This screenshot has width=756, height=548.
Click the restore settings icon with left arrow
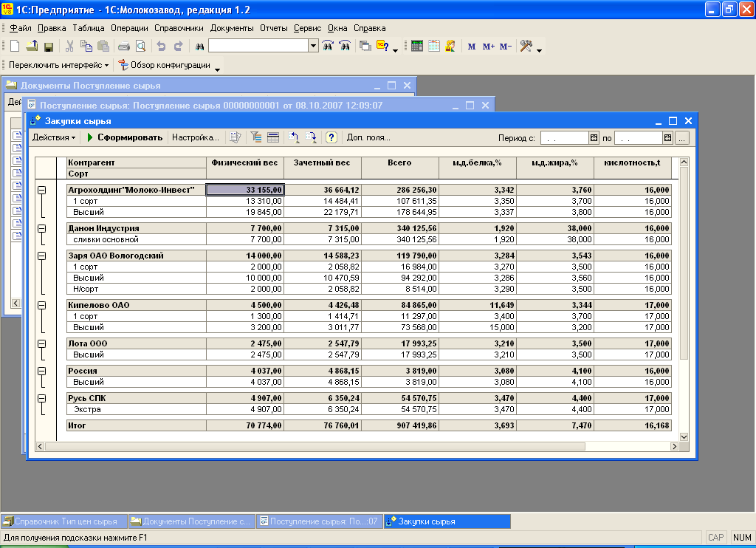(294, 137)
